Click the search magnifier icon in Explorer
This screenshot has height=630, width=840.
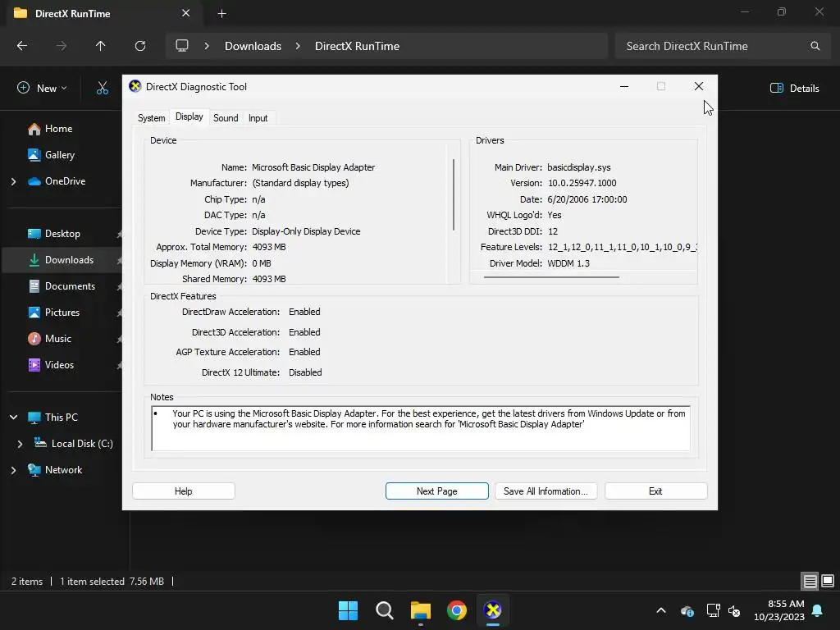tap(815, 46)
